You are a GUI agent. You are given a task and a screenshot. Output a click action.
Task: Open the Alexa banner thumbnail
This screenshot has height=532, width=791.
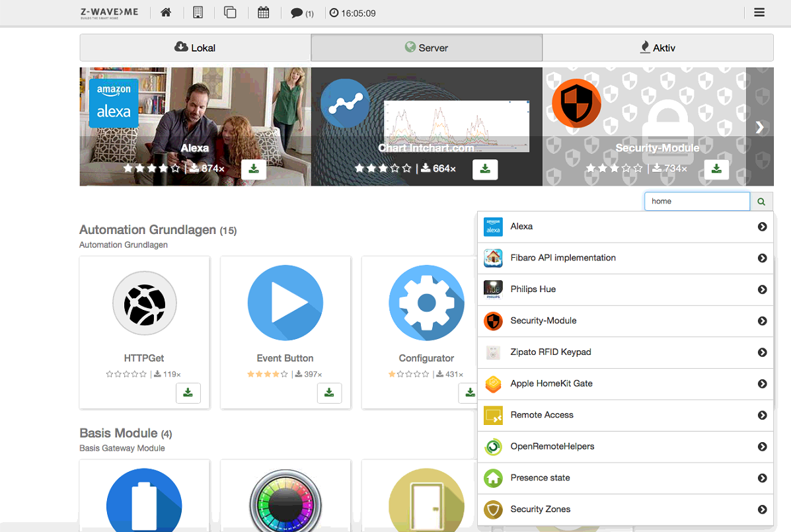tap(195, 127)
